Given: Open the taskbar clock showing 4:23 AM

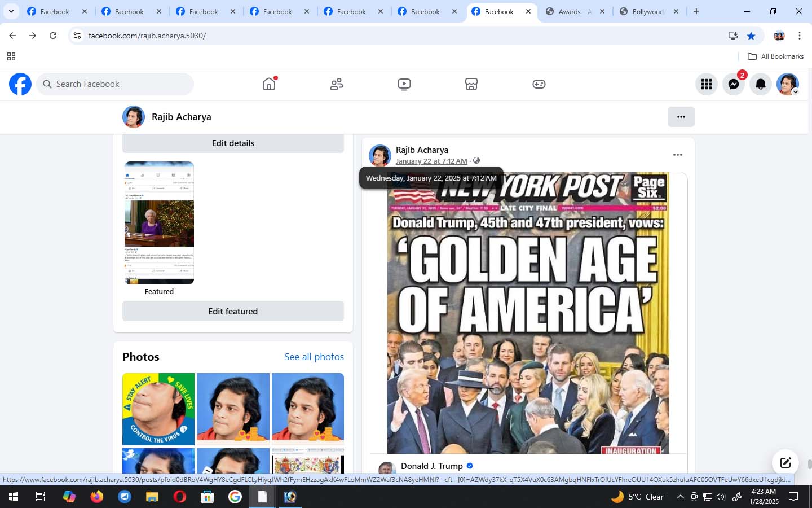Looking at the screenshot, I should [764, 497].
